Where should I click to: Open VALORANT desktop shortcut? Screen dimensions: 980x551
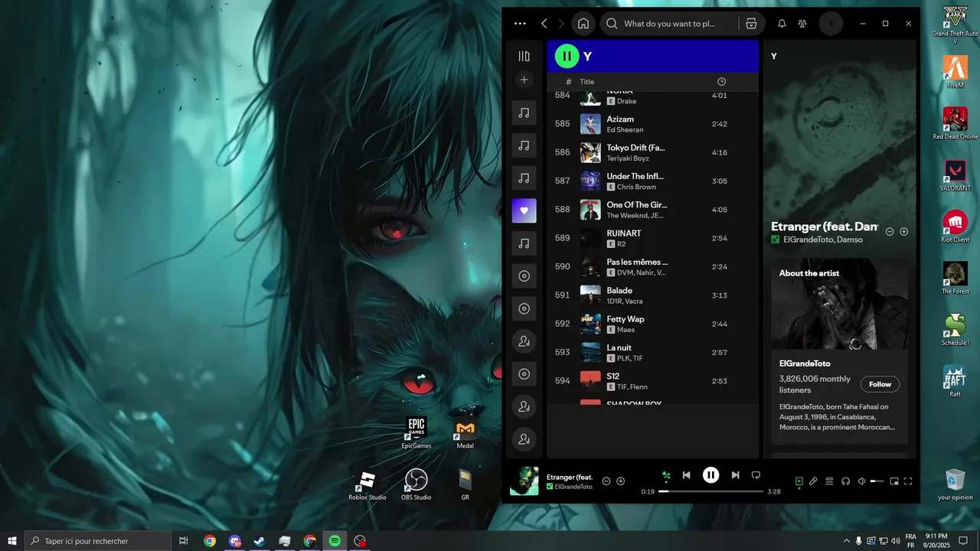955,175
